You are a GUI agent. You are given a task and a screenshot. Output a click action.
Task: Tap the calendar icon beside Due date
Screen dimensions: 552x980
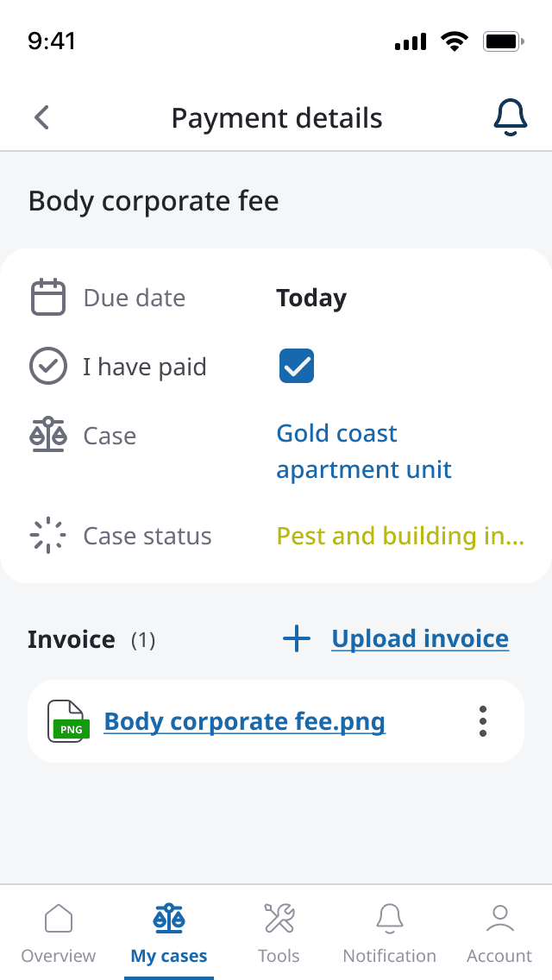(48, 297)
